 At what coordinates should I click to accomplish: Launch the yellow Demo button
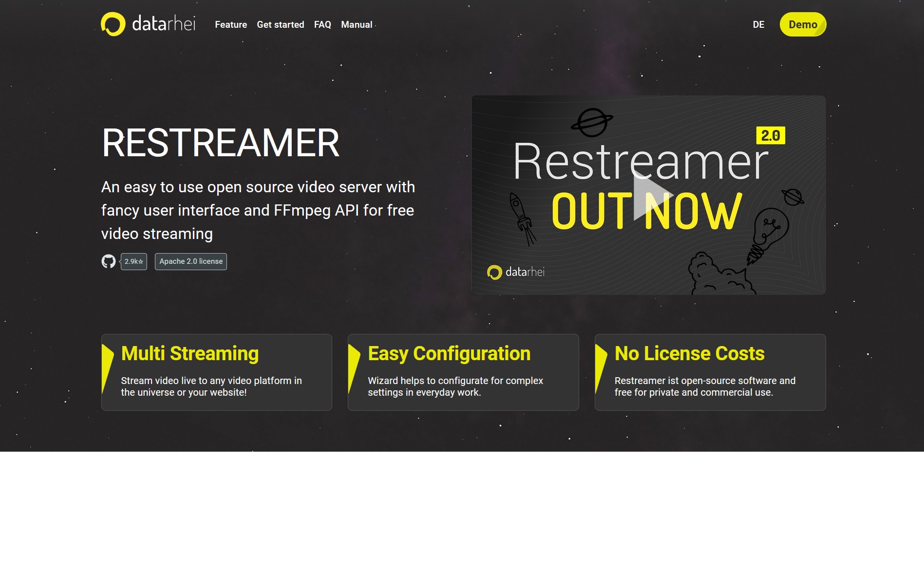(x=803, y=24)
